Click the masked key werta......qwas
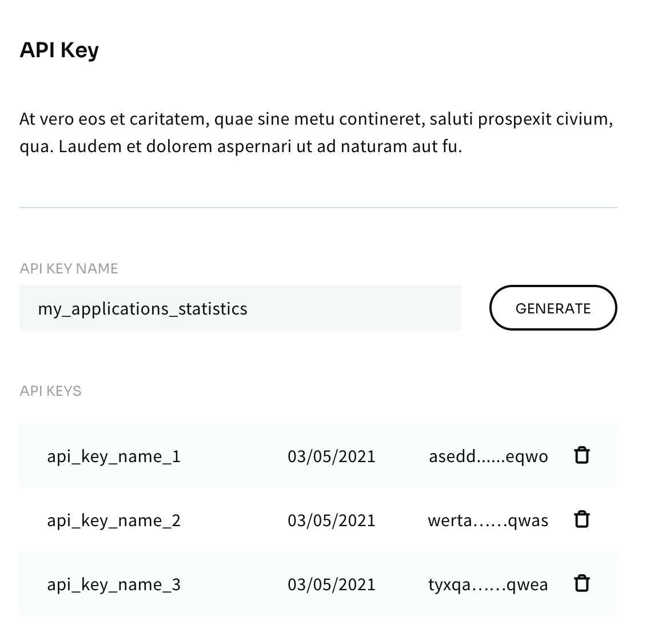Screen dimensions: 654x644 (x=488, y=520)
